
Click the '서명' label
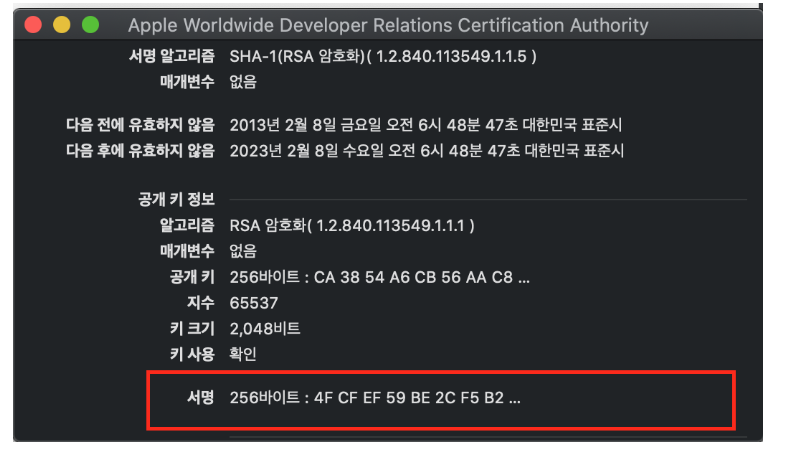pyautogui.click(x=201, y=398)
